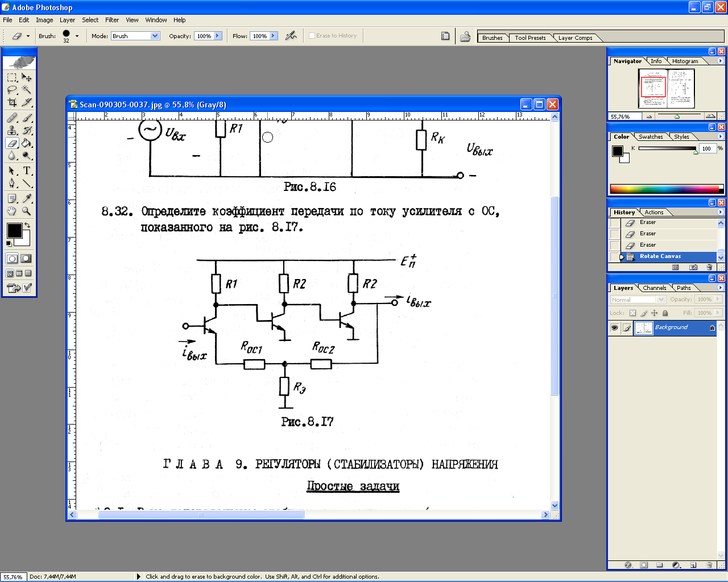Create new snapshot in History palette
The image size is (728, 582).
(693, 267)
